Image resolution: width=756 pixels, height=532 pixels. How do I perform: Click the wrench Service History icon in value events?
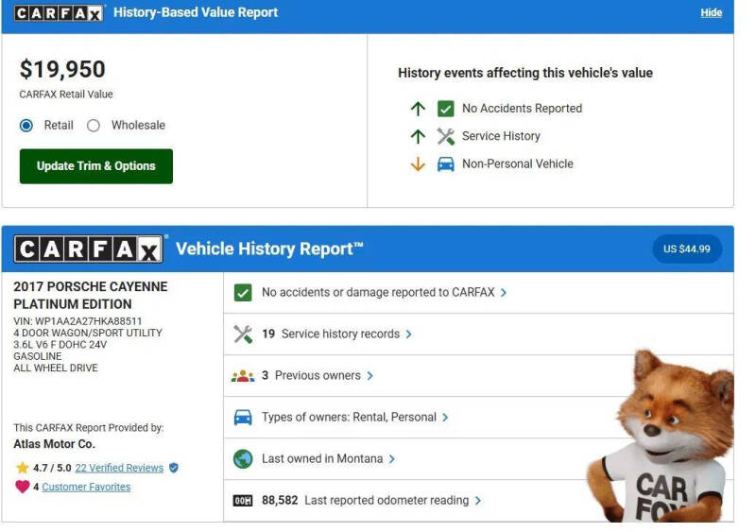point(445,136)
